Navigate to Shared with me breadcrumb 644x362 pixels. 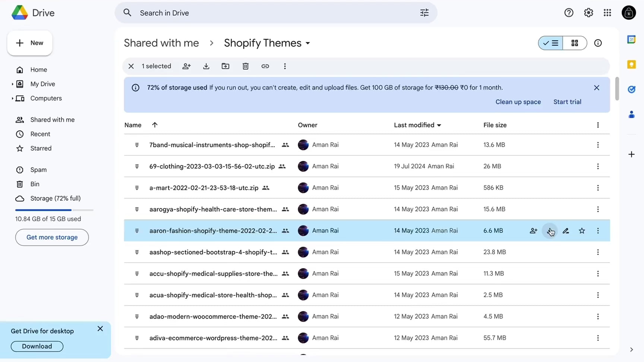click(x=161, y=43)
